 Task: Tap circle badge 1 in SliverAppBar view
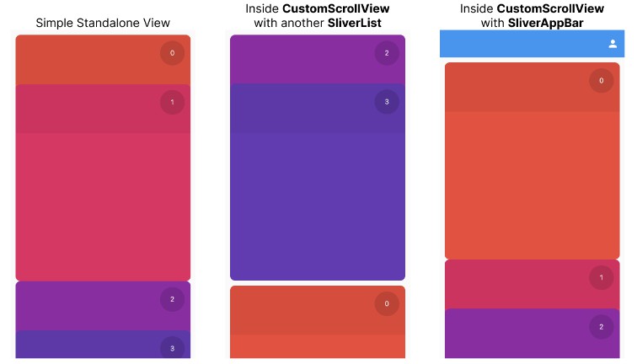pyautogui.click(x=602, y=277)
